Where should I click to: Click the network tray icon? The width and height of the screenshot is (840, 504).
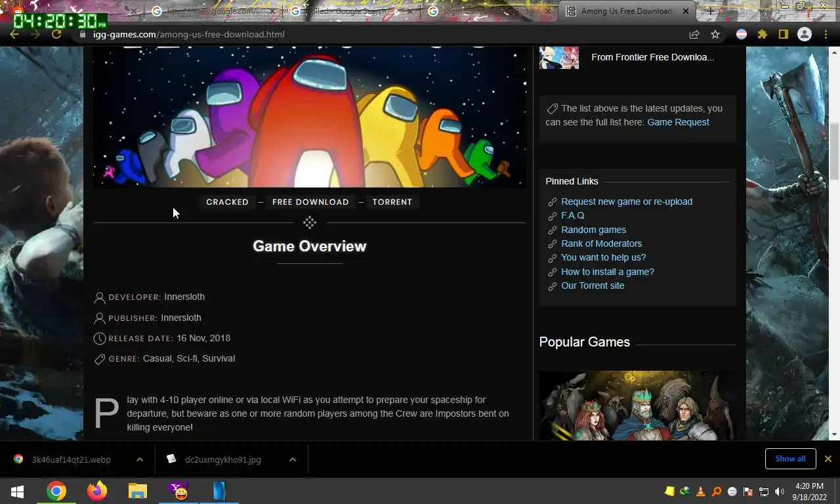[x=764, y=492]
